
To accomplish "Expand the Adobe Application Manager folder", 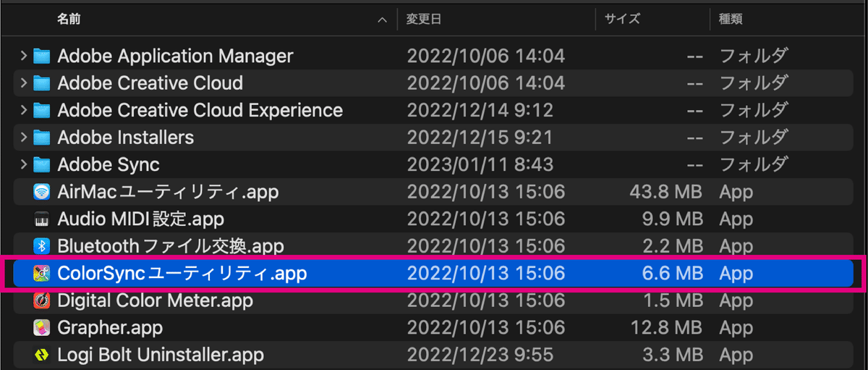I will pyautogui.click(x=24, y=56).
